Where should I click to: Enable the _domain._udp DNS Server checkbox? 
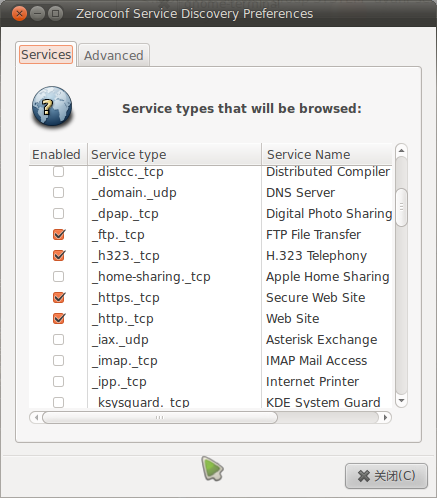(59, 193)
